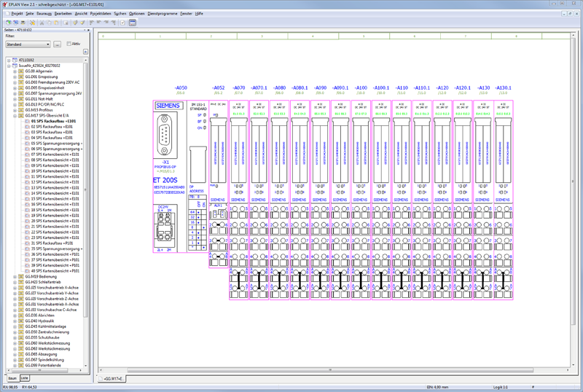Click the open project globe toolbar icon
This screenshot has width=583, height=392.
[x=8, y=23]
